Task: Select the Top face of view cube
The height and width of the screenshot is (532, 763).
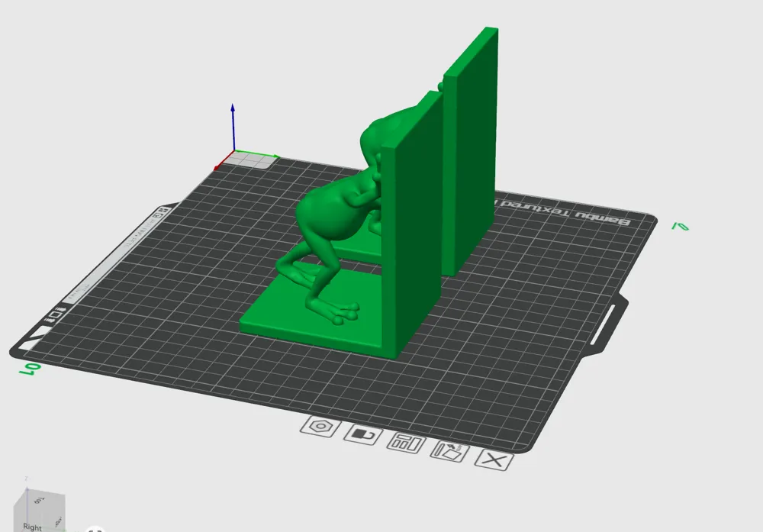Action: tap(40, 500)
